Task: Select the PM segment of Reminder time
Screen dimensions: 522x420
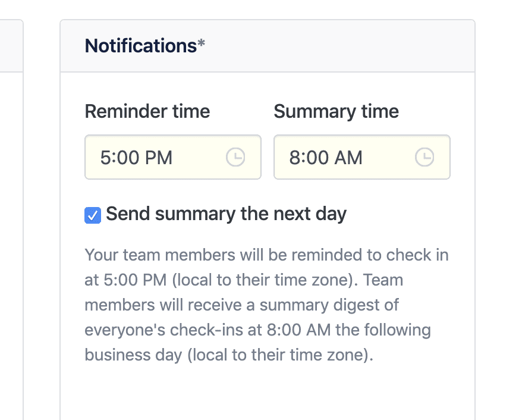Action: tap(158, 158)
